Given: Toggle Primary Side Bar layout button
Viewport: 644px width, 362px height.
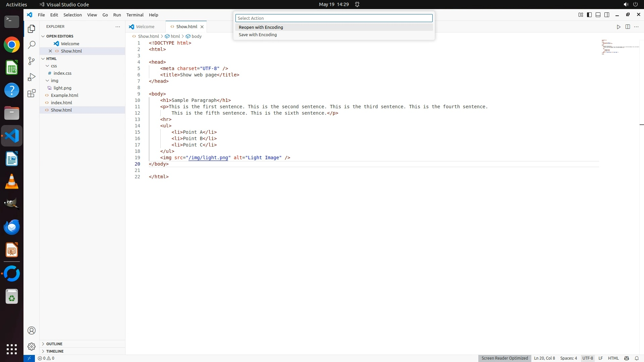Looking at the screenshot, I should (x=589, y=15).
